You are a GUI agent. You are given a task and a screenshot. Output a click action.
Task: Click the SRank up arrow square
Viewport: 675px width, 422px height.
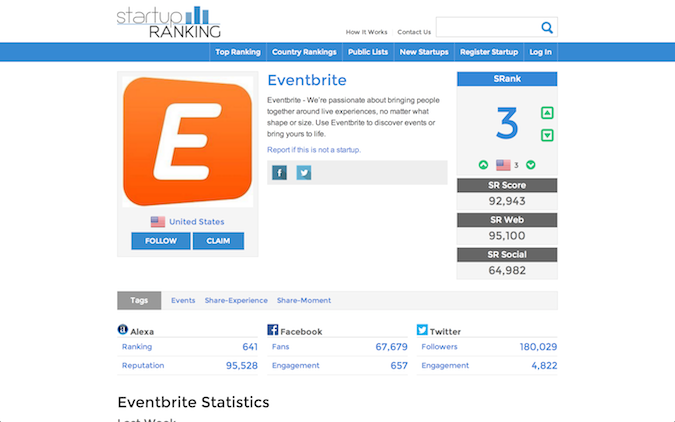coord(547,113)
